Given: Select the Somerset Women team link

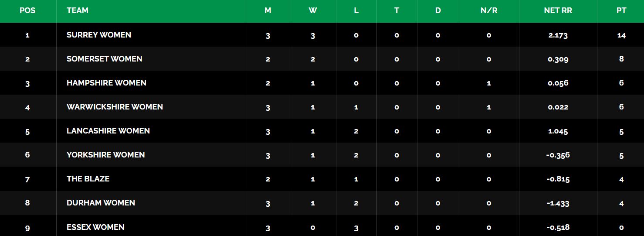Looking at the screenshot, I should 105,59.
